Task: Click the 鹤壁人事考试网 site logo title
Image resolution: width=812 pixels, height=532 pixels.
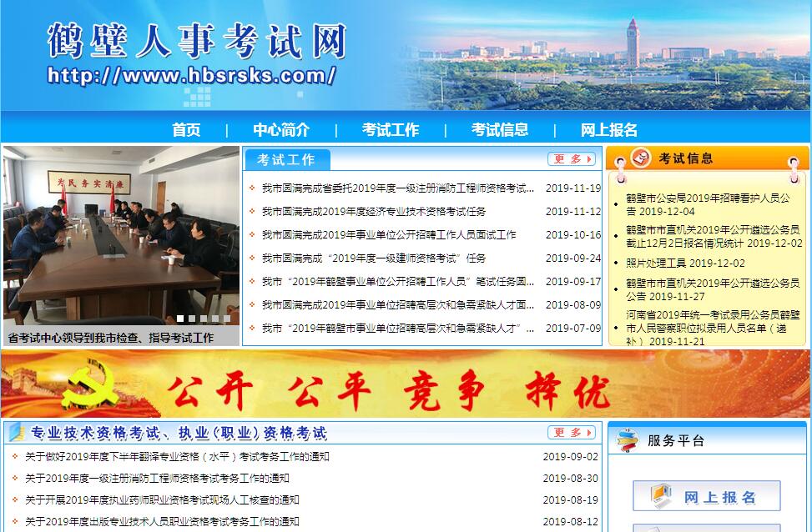Action: 196,39
